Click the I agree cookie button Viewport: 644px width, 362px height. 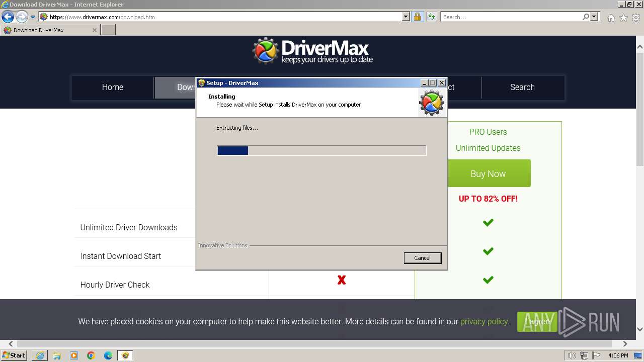pos(537,322)
